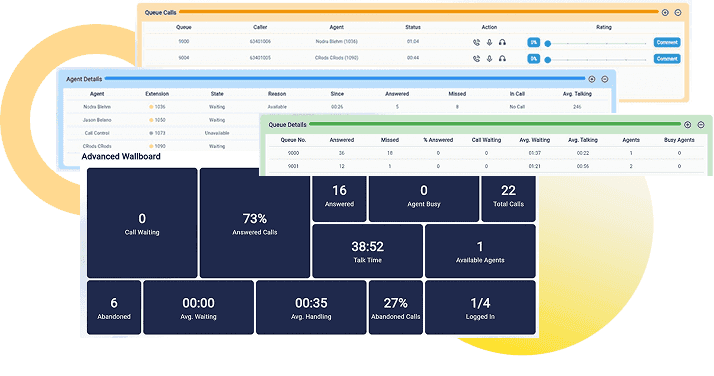Image resolution: width=714 pixels, height=376 pixels.
Task: Click the headset listen icon for queue 9004
Action: click(502, 58)
